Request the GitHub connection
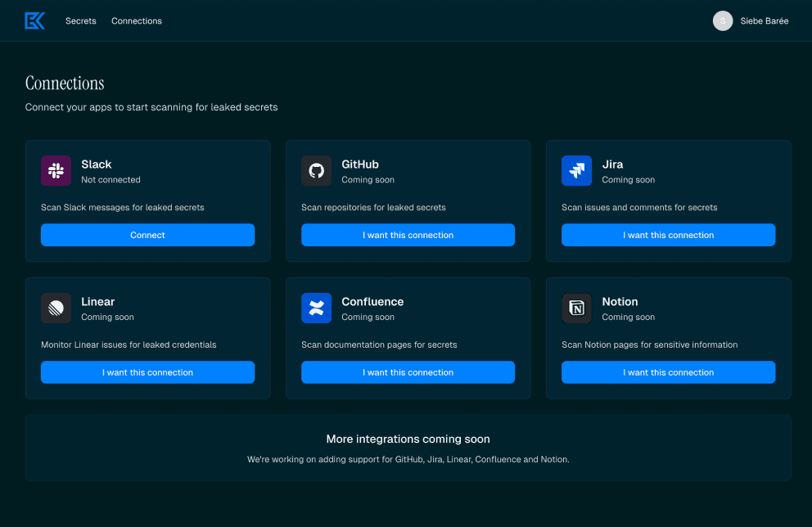812x527 pixels. [408, 235]
